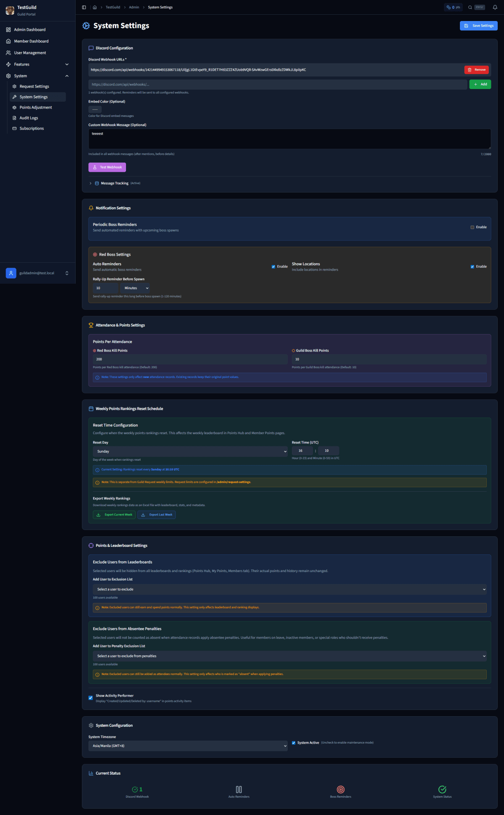Collapse the System sidebar group

click(x=67, y=76)
